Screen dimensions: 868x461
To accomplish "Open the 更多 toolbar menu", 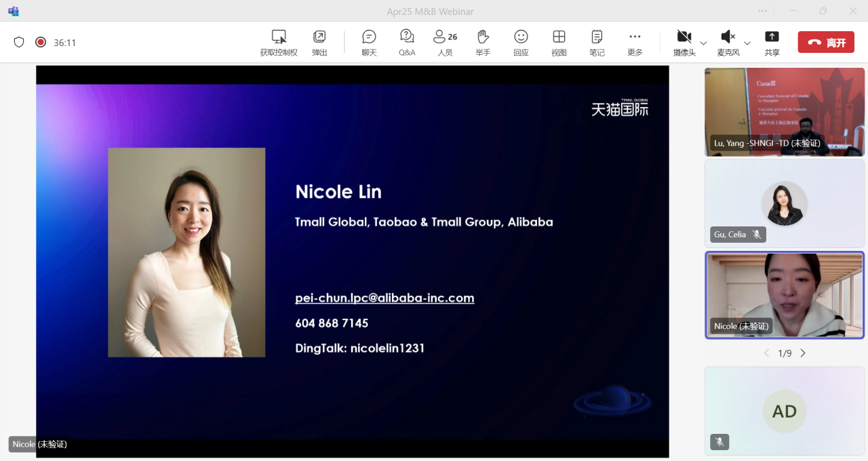I will click(635, 43).
